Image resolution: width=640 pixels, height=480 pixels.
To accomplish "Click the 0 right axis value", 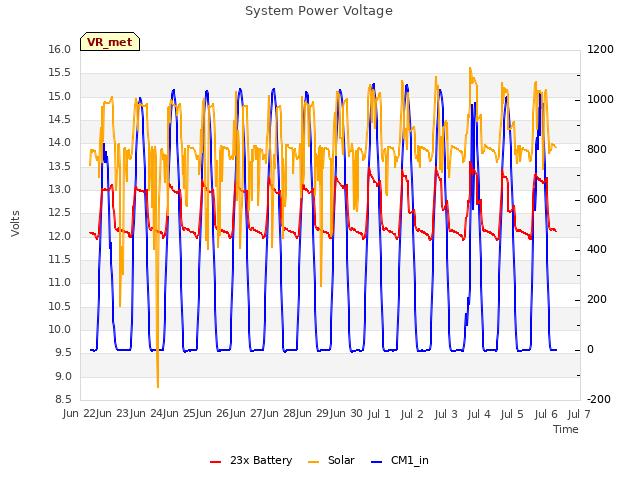I will pos(590,349).
